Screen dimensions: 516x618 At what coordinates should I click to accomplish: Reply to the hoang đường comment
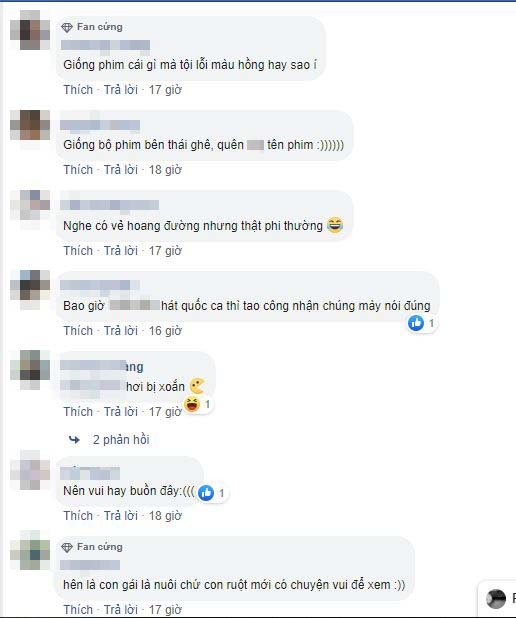[121, 251]
